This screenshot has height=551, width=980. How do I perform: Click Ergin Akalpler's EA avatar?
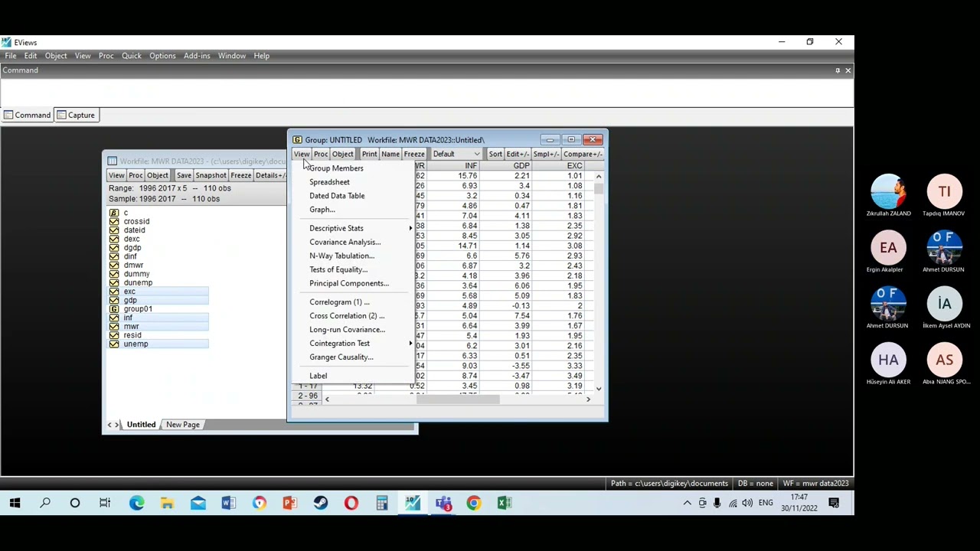[888, 247]
